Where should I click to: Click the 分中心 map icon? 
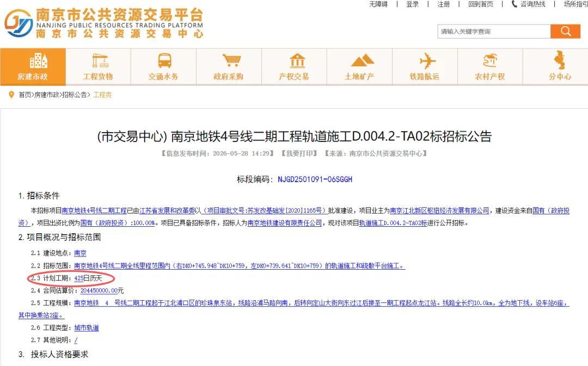(x=560, y=60)
